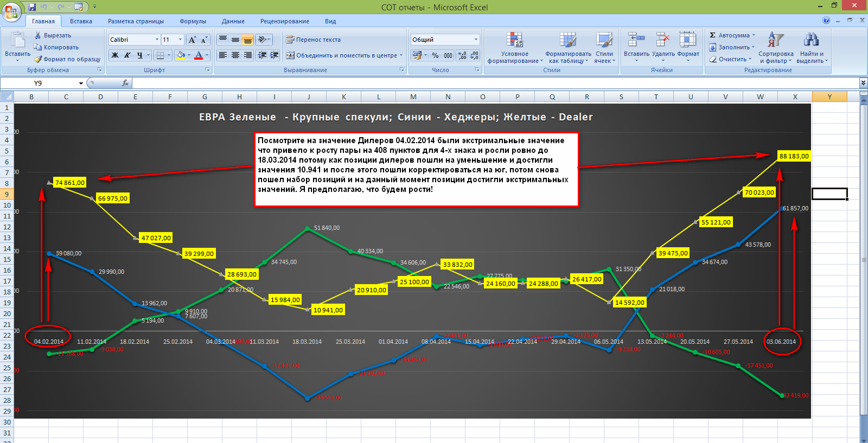Viewport: 868px width, 443px height.
Task: Increase decimal places
Action: coord(462,55)
